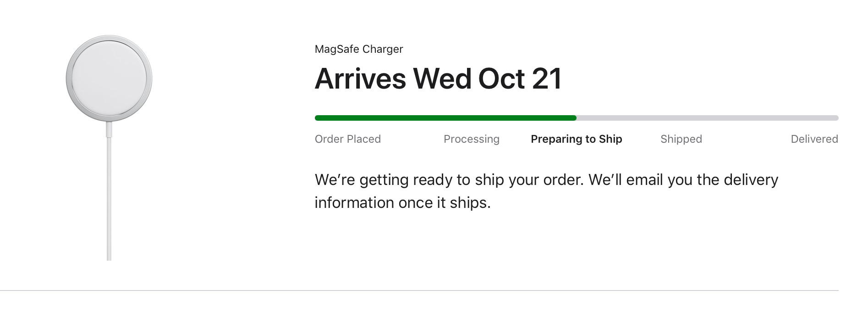The width and height of the screenshot is (868, 313).
Task: Select the Delivered step label
Action: point(814,139)
